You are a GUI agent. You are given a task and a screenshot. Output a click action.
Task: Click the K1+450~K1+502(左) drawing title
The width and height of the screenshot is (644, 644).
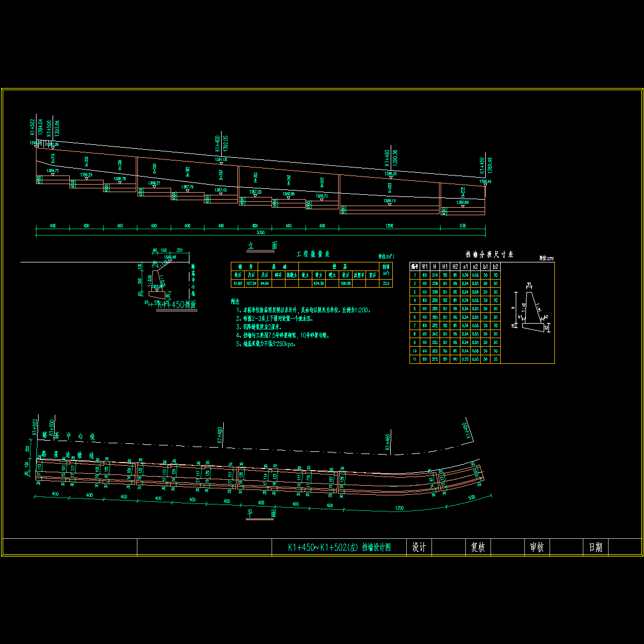tap(339, 547)
